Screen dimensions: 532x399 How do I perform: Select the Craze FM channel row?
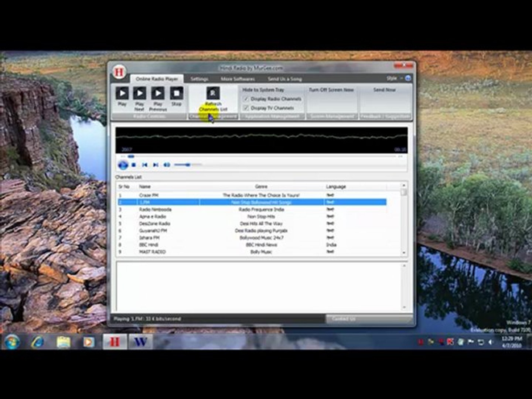tap(252, 195)
